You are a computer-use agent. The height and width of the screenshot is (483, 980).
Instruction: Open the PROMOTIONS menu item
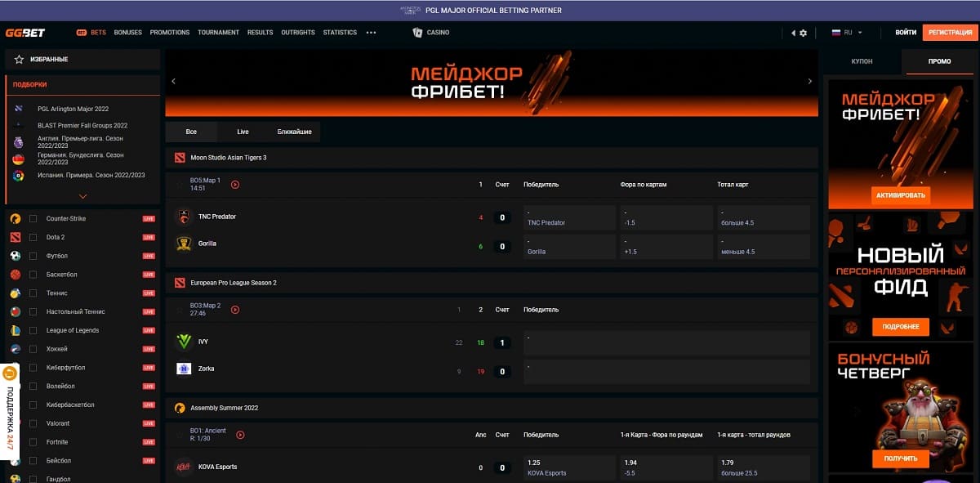pos(170,33)
